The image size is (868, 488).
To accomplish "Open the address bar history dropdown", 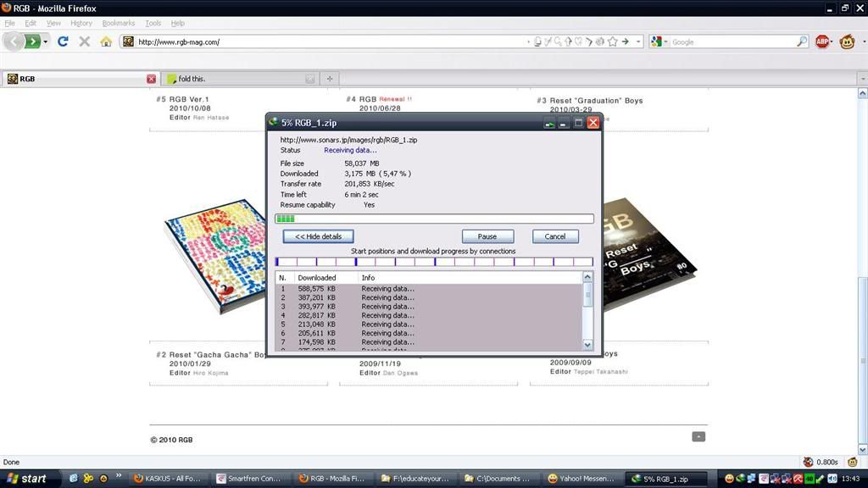I will click(638, 42).
